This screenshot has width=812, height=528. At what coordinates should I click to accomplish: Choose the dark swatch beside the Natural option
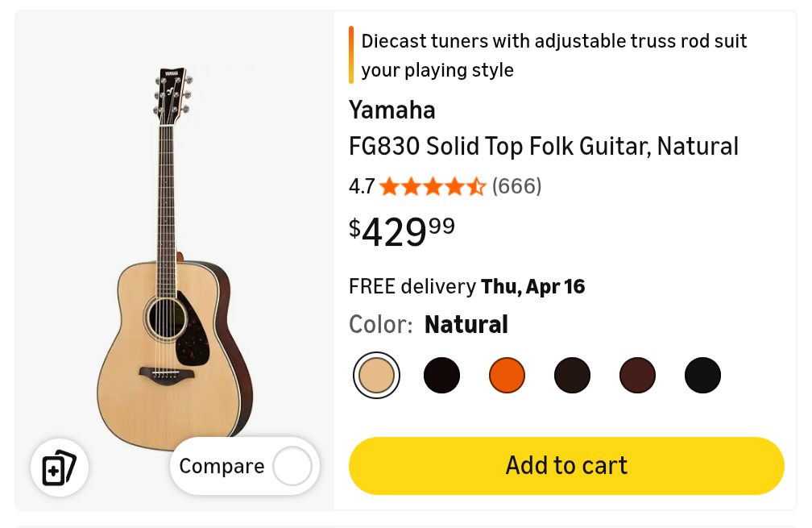tap(441, 376)
